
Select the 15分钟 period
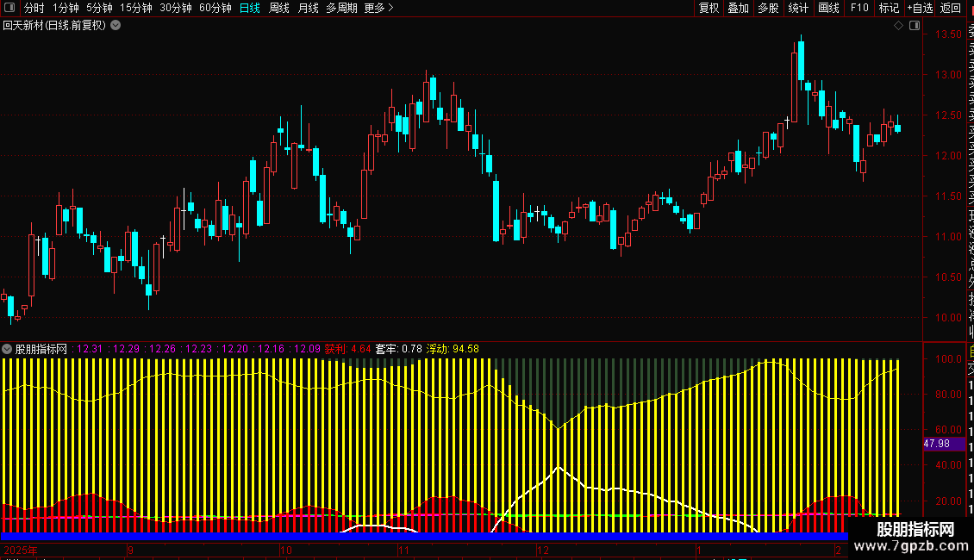[x=135, y=8]
